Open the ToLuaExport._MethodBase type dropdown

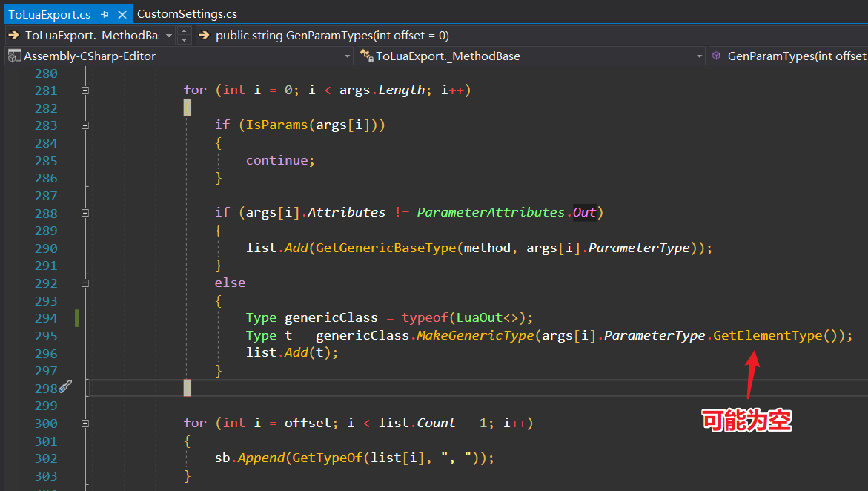pos(699,56)
